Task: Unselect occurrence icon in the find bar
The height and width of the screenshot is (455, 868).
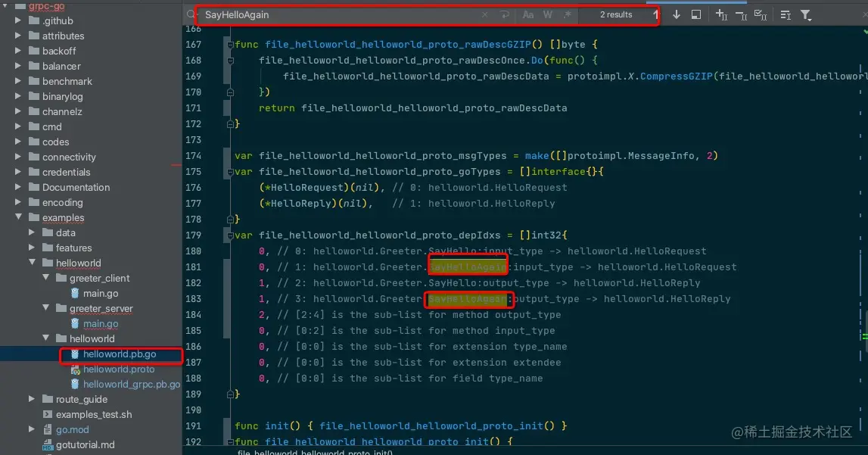Action: pos(741,15)
